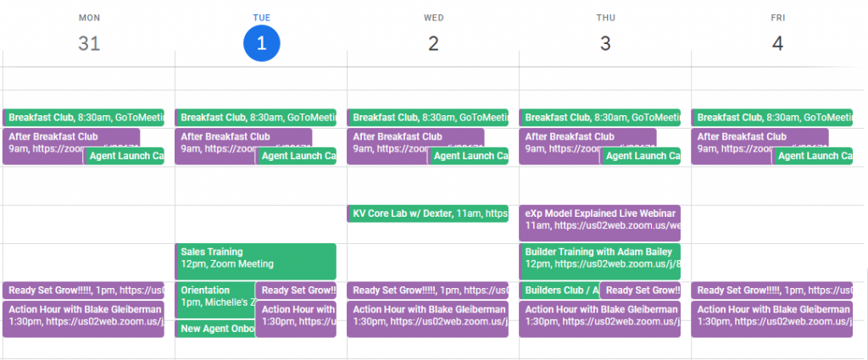Screen dimensions: 868x360
Task: Select Tuesday the 1st date circle
Action: (x=262, y=42)
